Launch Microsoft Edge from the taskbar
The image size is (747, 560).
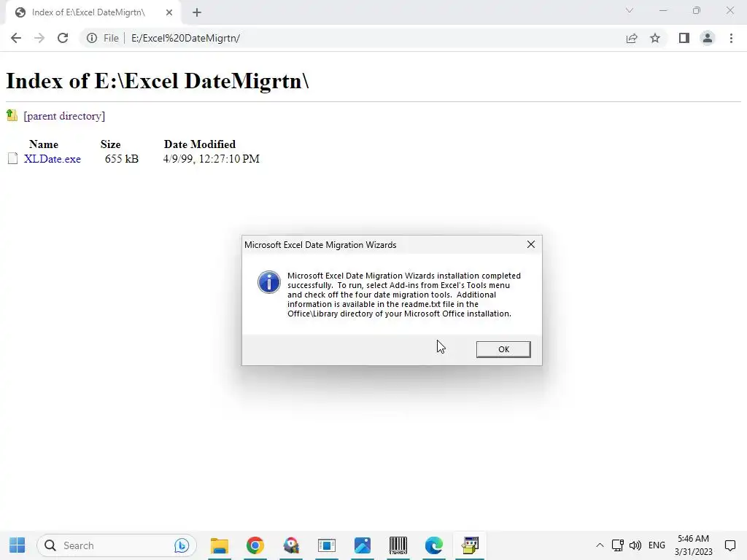tap(434, 545)
